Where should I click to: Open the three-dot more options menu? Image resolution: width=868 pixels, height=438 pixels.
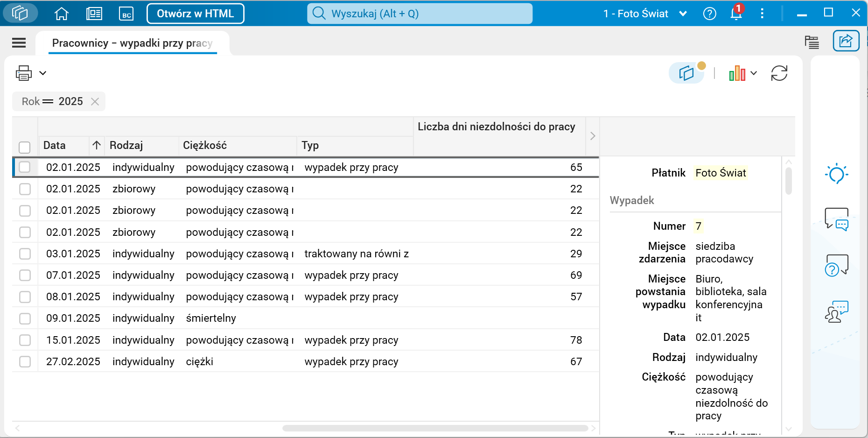tap(762, 14)
